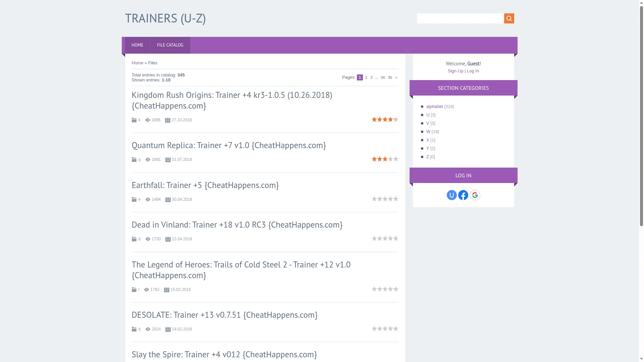This screenshot has width=644, height=362.
Task: Click the TRAINERS (U-Z) site title
Action: tap(165, 18)
